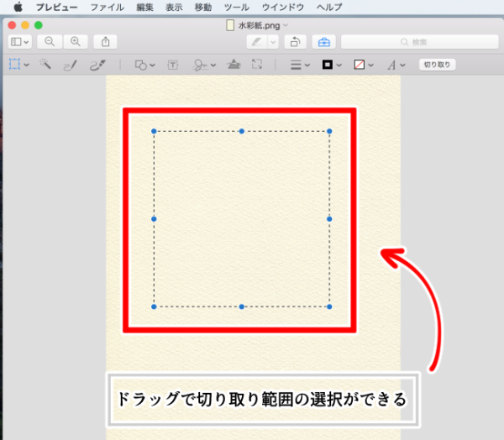Open the Shapes tool icon
The width and height of the screenshot is (504, 440).
[141, 65]
